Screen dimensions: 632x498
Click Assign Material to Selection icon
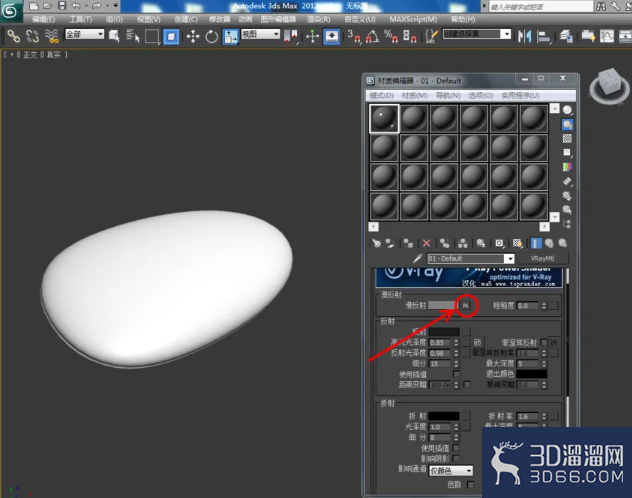408,243
